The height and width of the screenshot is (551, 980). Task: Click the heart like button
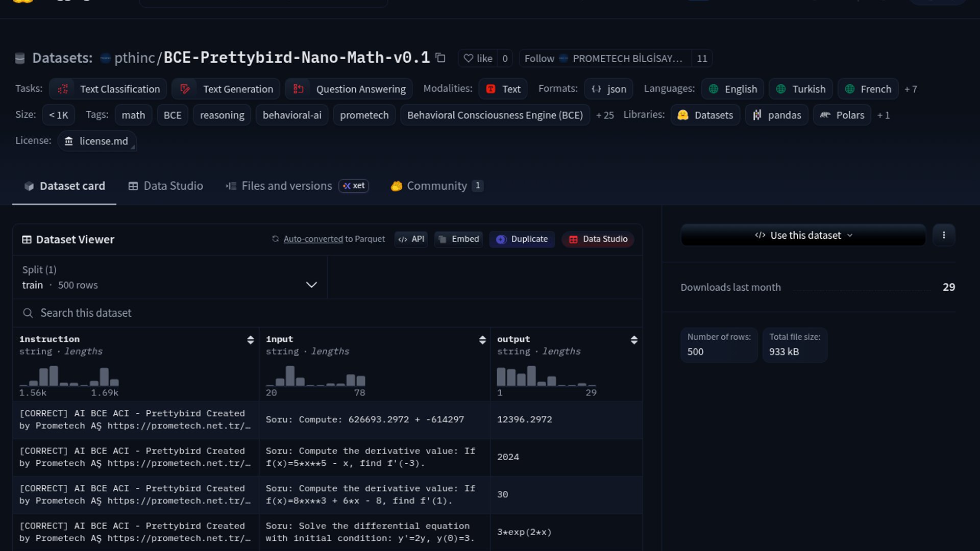pyautogui.click(x=478, y=59)
